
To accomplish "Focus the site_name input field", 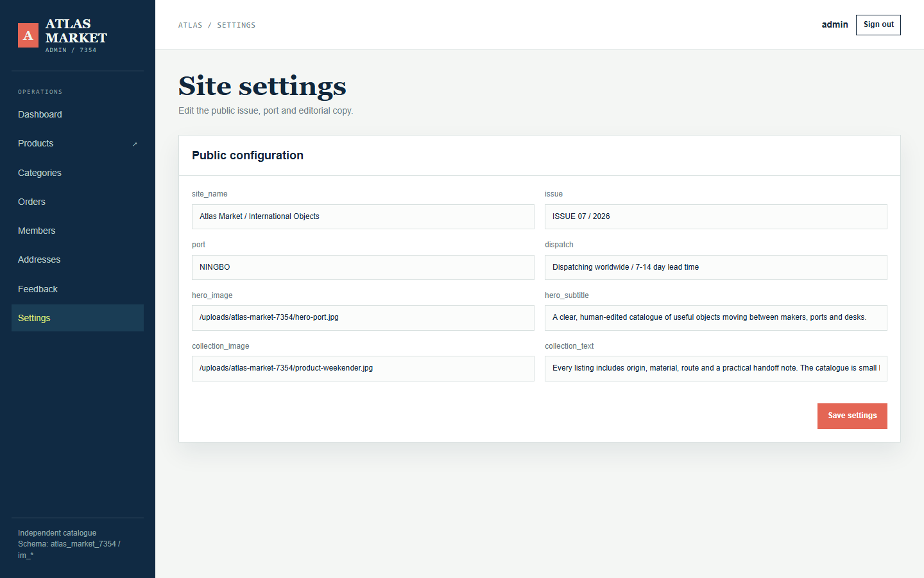I will pyautogui.click(x=363, y=216).
